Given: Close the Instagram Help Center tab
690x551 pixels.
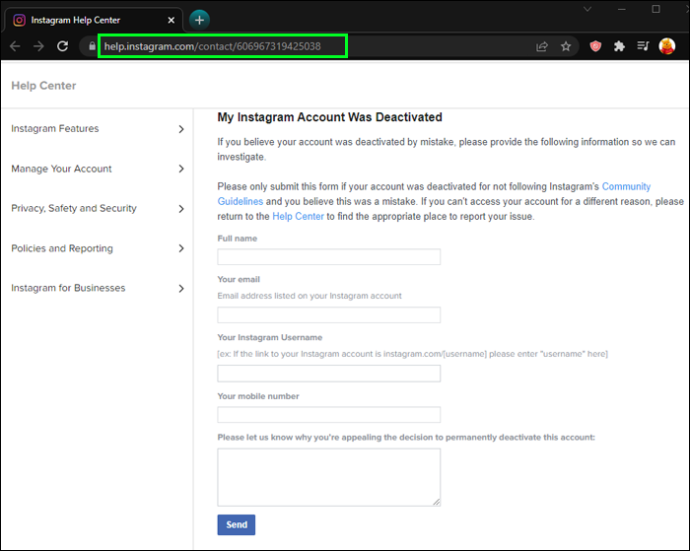Looking at the screenshot, I should pos(171,20).
